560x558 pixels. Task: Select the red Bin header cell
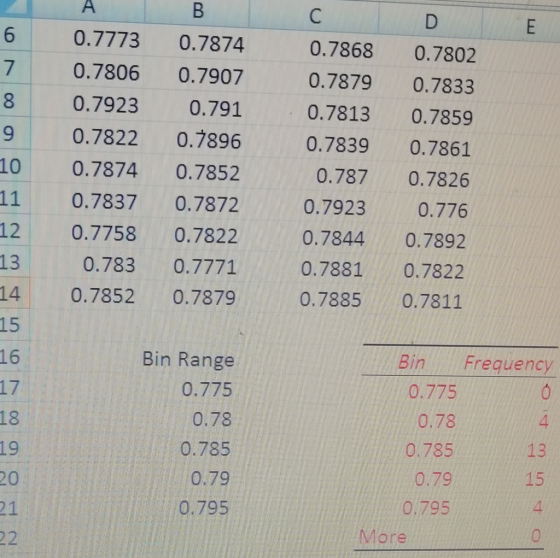(411, 362)
